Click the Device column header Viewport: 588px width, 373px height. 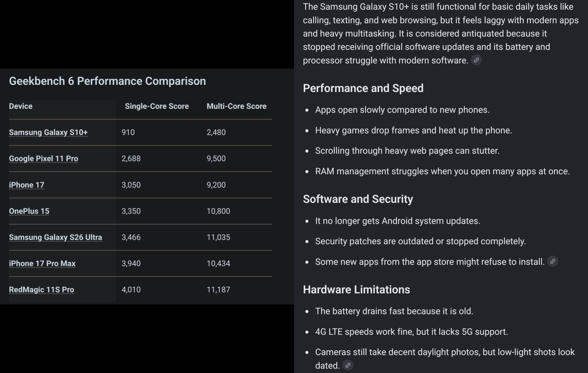coord(21,106)
